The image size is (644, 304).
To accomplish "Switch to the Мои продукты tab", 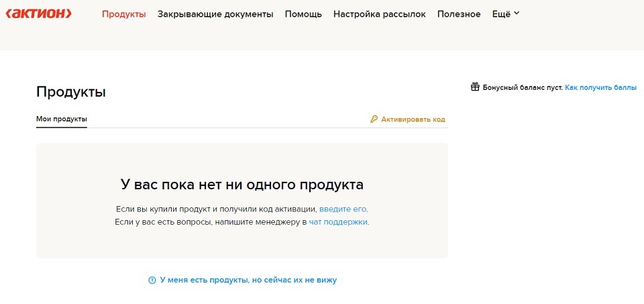I will coord(62,119).
